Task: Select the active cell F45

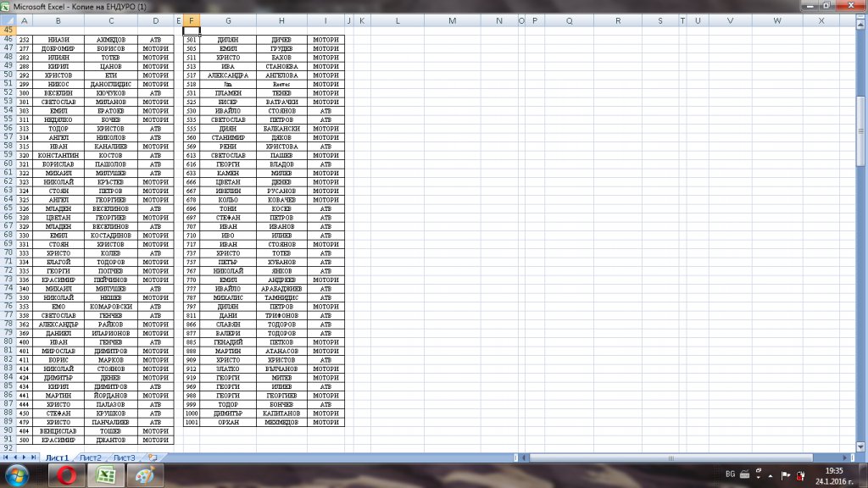Action: click(192, 30)
